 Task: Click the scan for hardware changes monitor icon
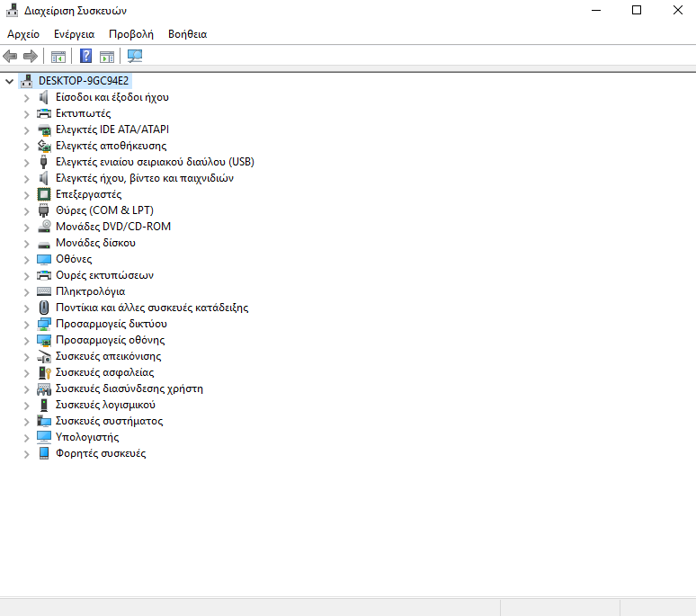135,57
